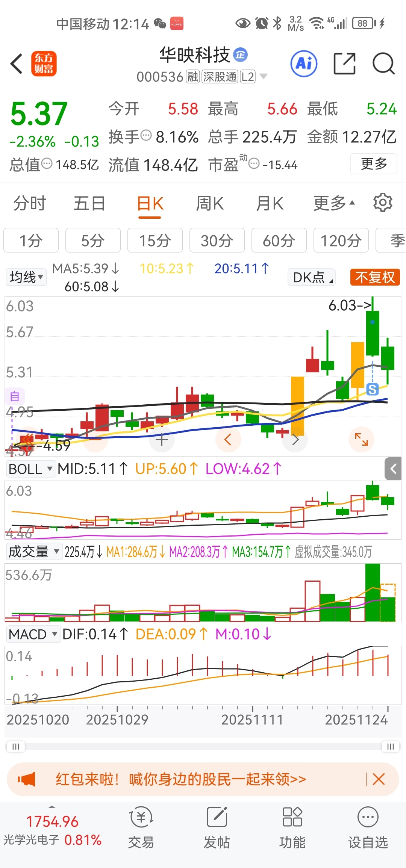Open the 东方财富 logo icon

[44, 64]
